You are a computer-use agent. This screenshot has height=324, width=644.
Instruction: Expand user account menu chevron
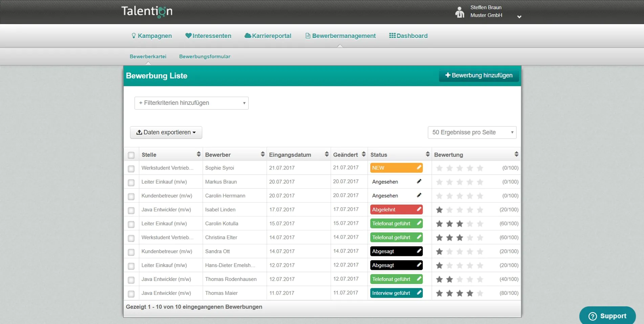519,17
